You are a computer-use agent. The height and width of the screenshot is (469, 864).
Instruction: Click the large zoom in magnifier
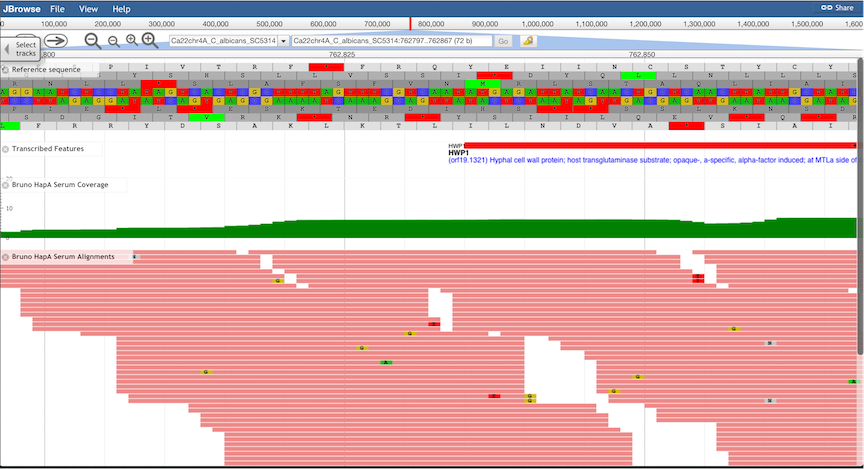pyautogui.click(x=150, y=41)
